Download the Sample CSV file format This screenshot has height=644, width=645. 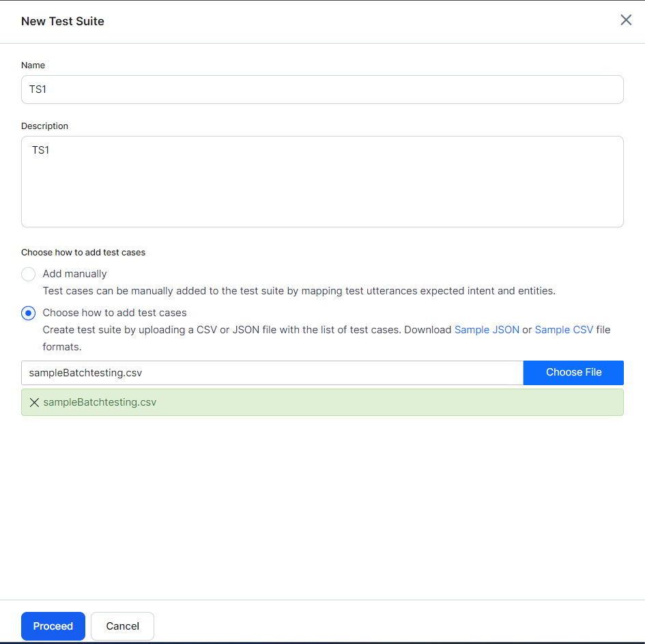click(x=564, y=330)
